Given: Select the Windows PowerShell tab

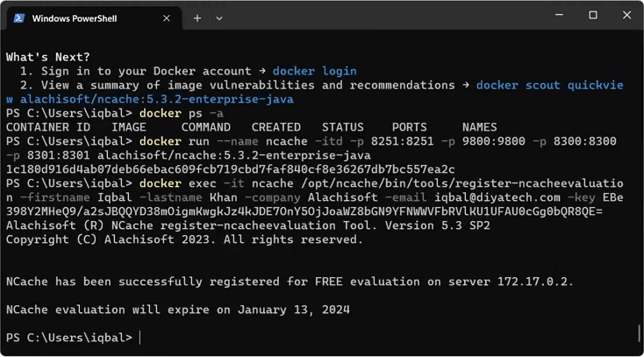Looking at the screenshot, I should (x=94, y=18).
